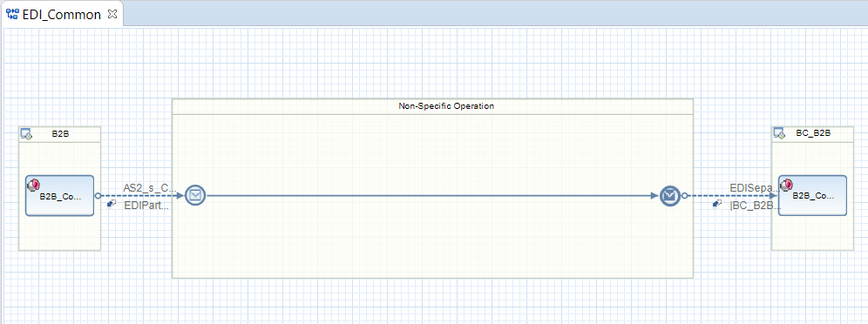Image resolution: width=868 pixels, height=324 pixels.
Task: Click the integration flow icon on EDI_Common tab
Action: (12, 15)
